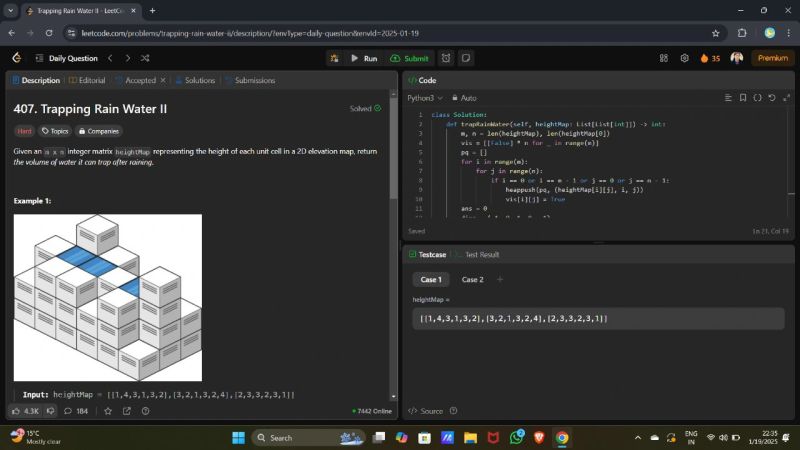Viewport: 800px width, 450px height.
Task: Click the curly braces icon in editor
Action: [758, 97]
